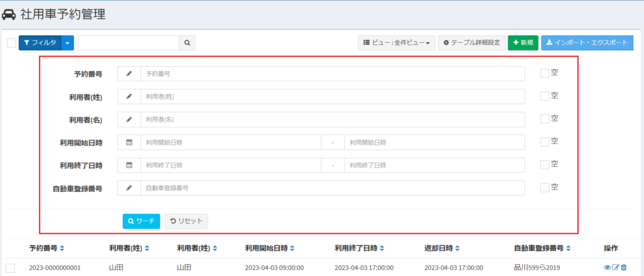Open the calendar icon for 利用終了日時
This screenshot has width=644, height=276.
[129, 165]
